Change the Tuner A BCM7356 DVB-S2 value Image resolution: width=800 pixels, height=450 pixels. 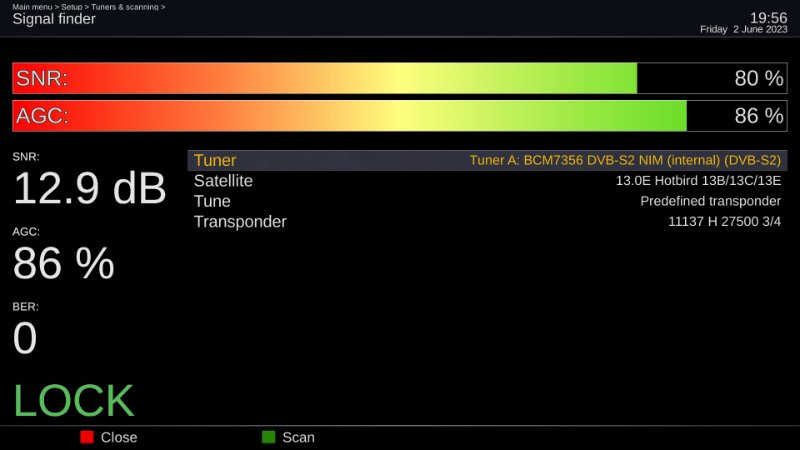coord(625,161)
